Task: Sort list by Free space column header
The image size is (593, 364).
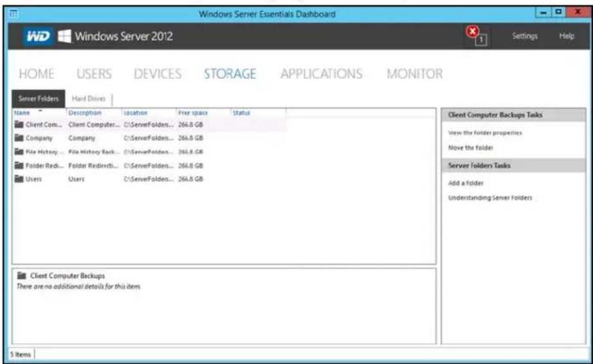Action: pos(193,112)
